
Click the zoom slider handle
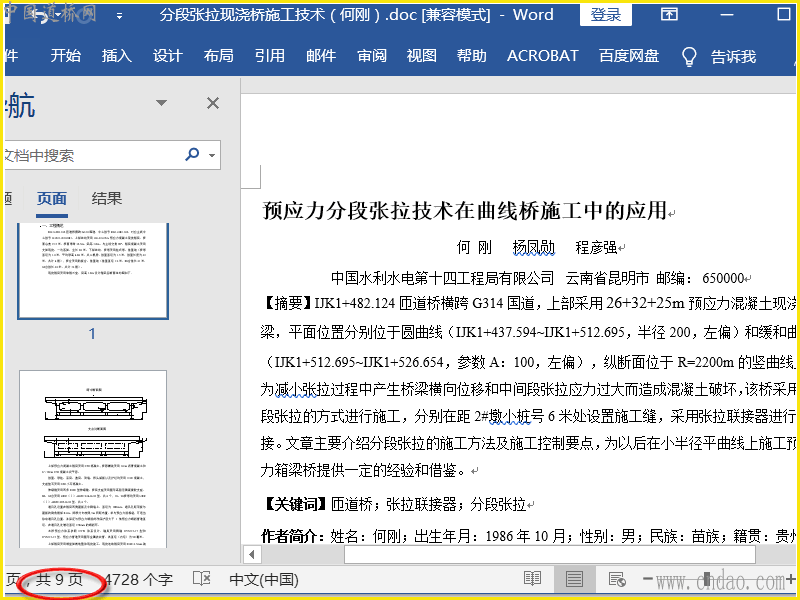(707, 579)
